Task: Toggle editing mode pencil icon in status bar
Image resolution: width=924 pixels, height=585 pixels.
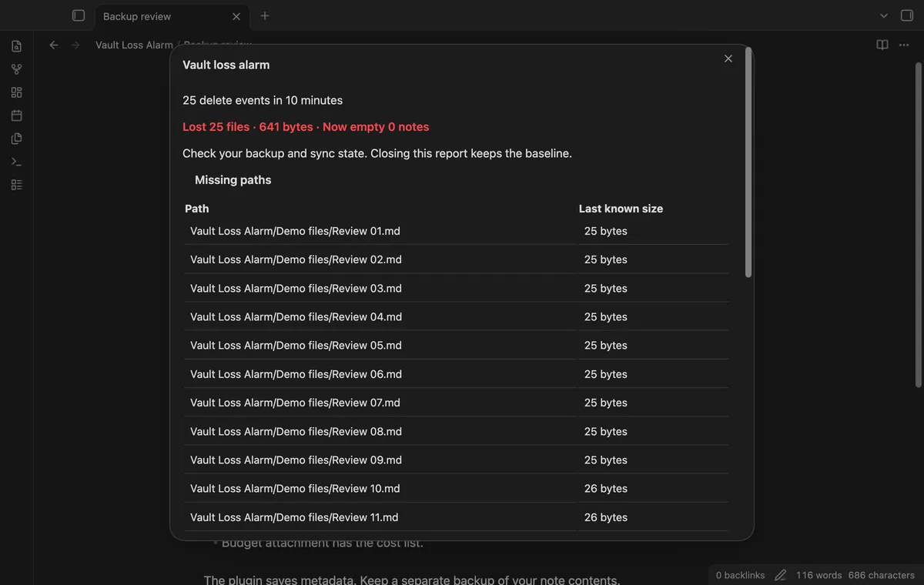Action: coord(780,575)
